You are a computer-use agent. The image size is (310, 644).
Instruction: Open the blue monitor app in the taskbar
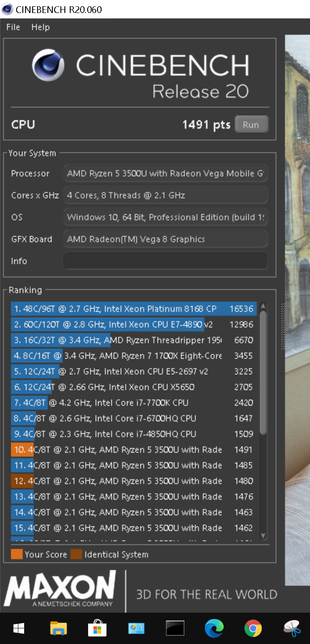tap(136, 629)
